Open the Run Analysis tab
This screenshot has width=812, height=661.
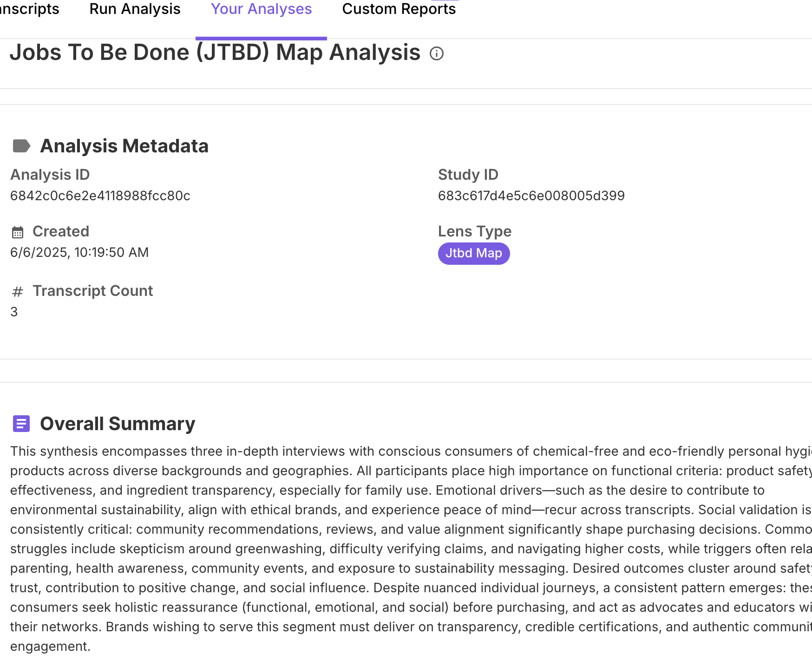click(x=135, y=9)
